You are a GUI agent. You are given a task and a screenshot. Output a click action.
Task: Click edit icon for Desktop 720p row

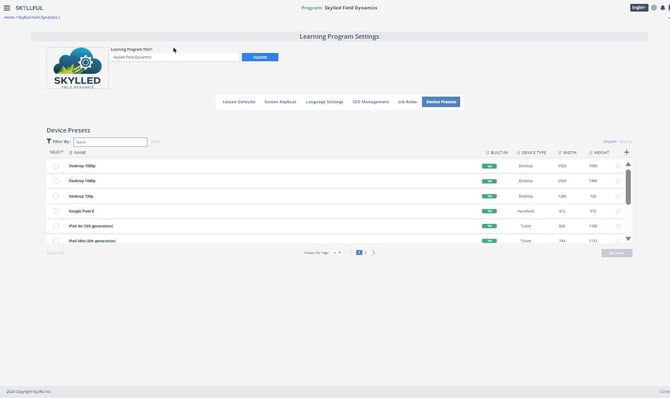pos(618,196)
